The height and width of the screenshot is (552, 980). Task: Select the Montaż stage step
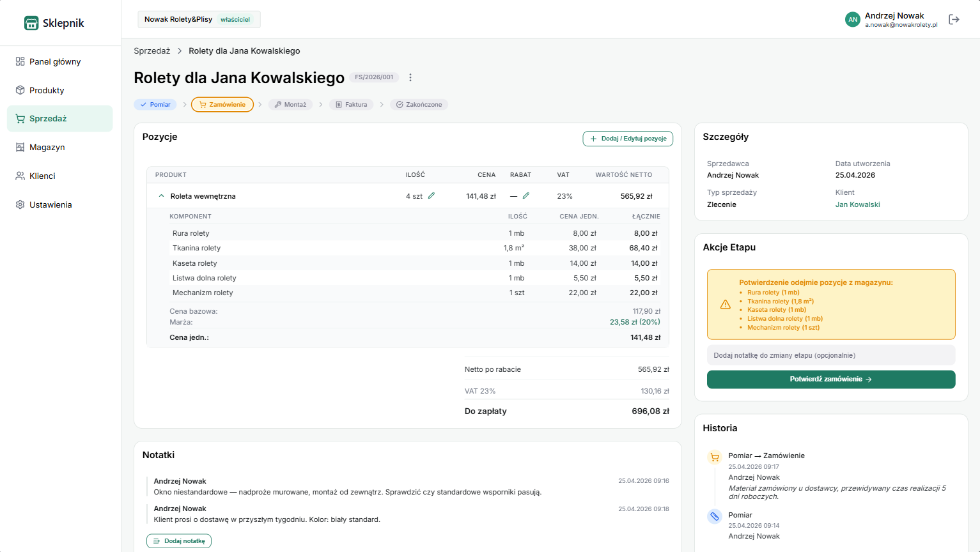pos(290,105)
